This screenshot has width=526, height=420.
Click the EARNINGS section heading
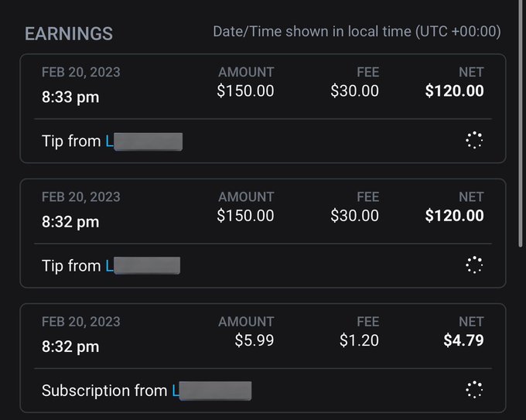69,34
